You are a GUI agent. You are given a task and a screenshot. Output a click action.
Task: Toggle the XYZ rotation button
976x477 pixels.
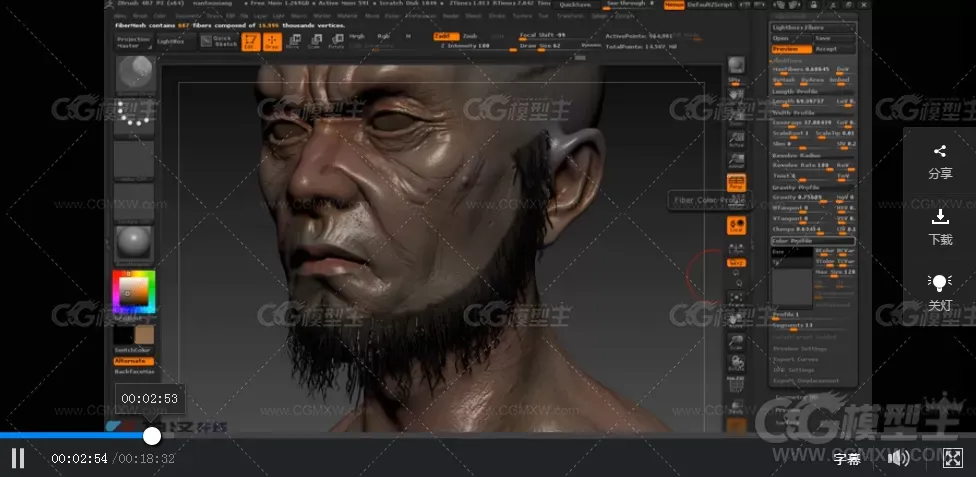(736, 263)
